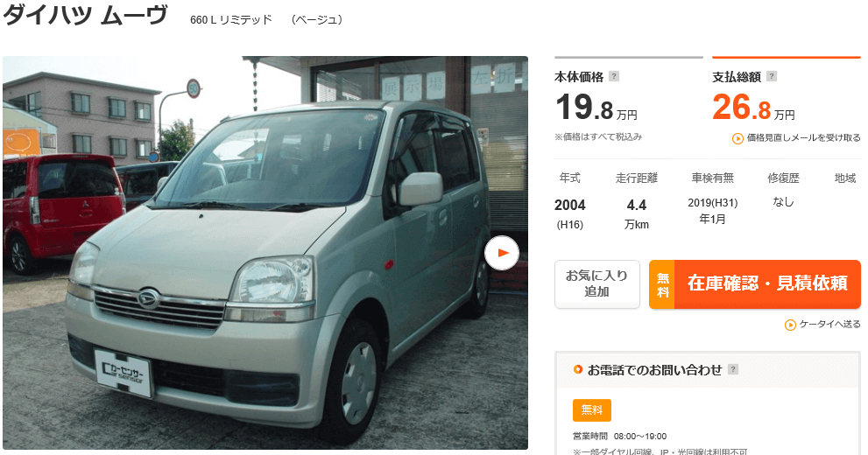Click the next photo arrow on car image

502,253
